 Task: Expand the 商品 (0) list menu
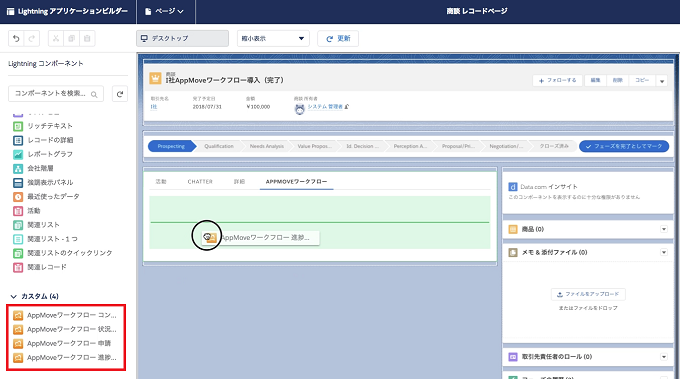coord(664,229)
